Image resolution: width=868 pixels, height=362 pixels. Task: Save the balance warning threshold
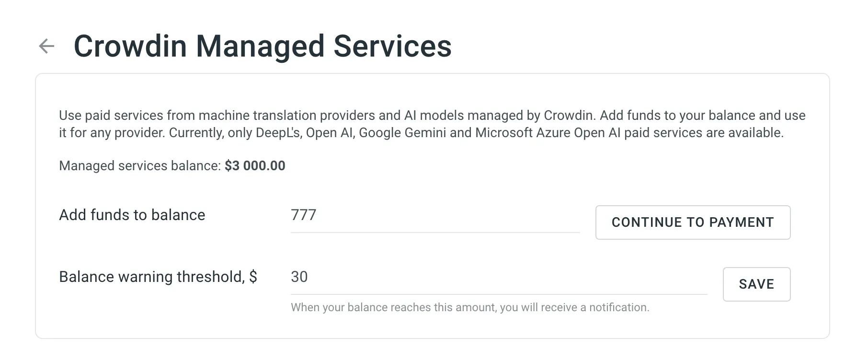click(756, 284)
